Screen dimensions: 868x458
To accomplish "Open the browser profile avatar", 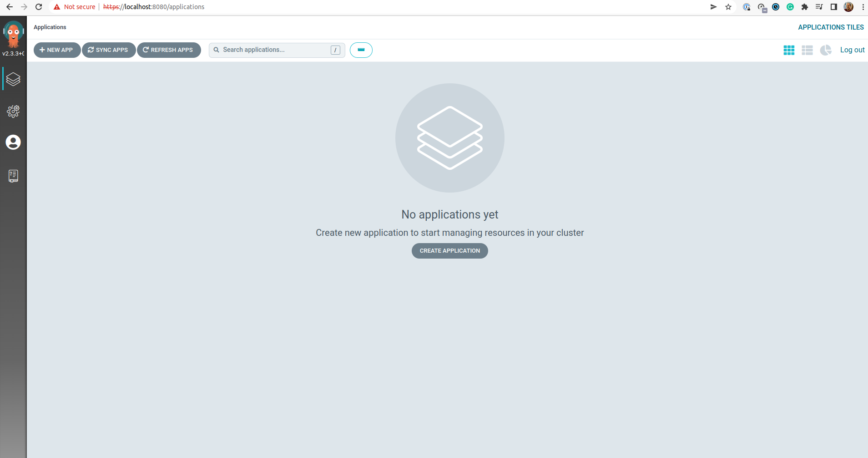I will point(848,7).
